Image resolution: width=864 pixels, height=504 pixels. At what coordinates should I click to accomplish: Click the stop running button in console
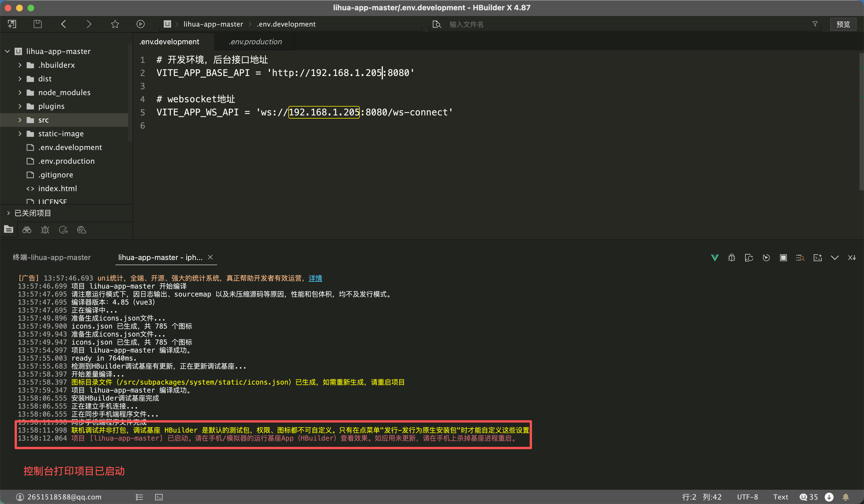[783, 258]
